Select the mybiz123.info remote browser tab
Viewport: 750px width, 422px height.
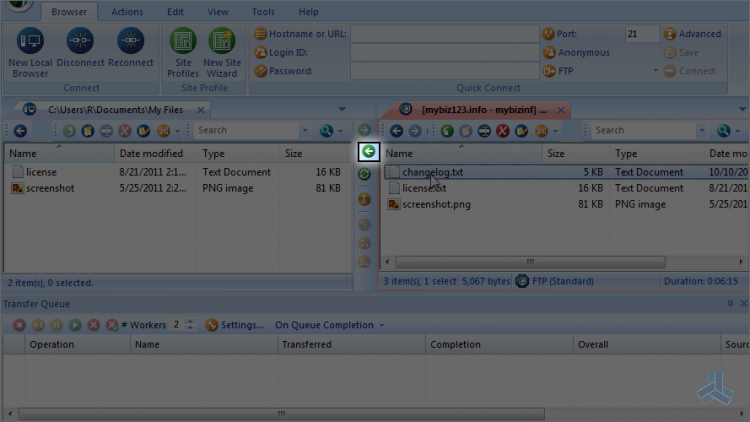[x=475, y=109]
